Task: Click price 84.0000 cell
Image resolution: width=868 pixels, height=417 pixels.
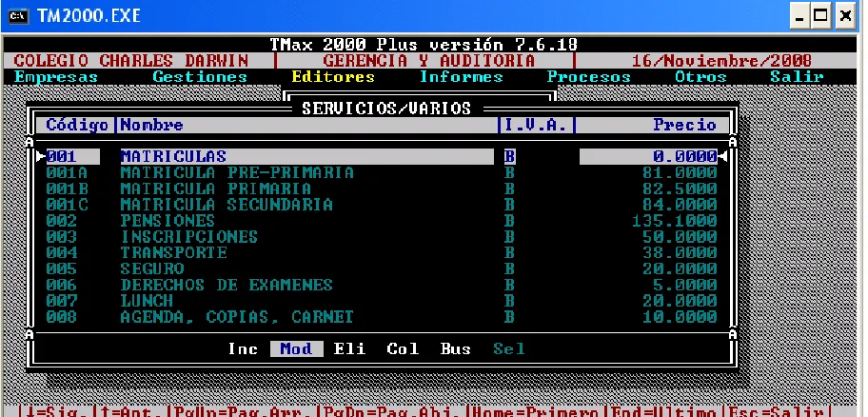Action: coord(680,205)
